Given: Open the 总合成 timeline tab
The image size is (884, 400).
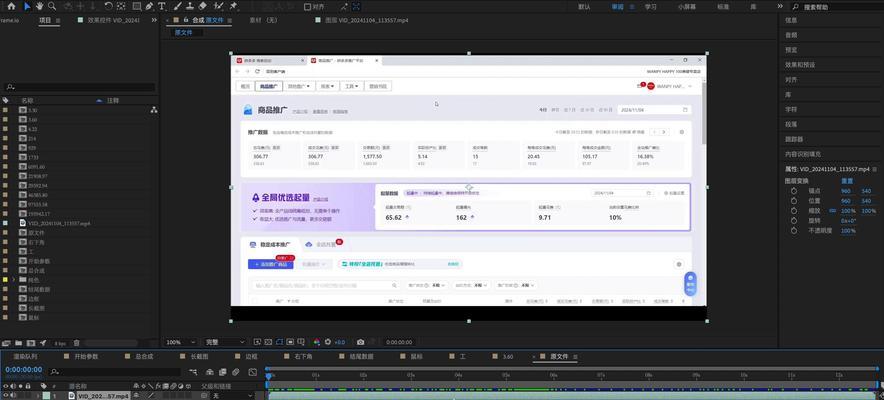Looking at the screenshot, I should pyautogui.click(x=144, y=357).
